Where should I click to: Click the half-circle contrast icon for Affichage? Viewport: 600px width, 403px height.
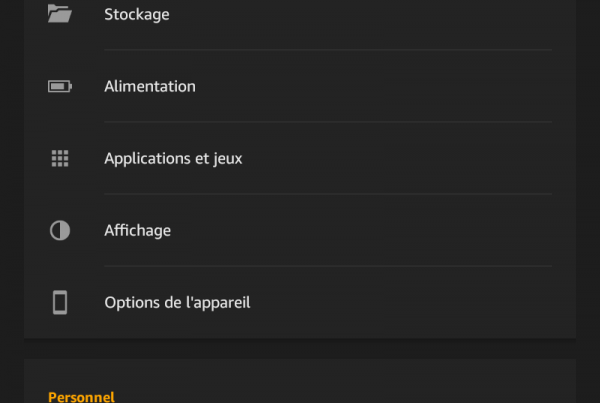click(60, 230)
